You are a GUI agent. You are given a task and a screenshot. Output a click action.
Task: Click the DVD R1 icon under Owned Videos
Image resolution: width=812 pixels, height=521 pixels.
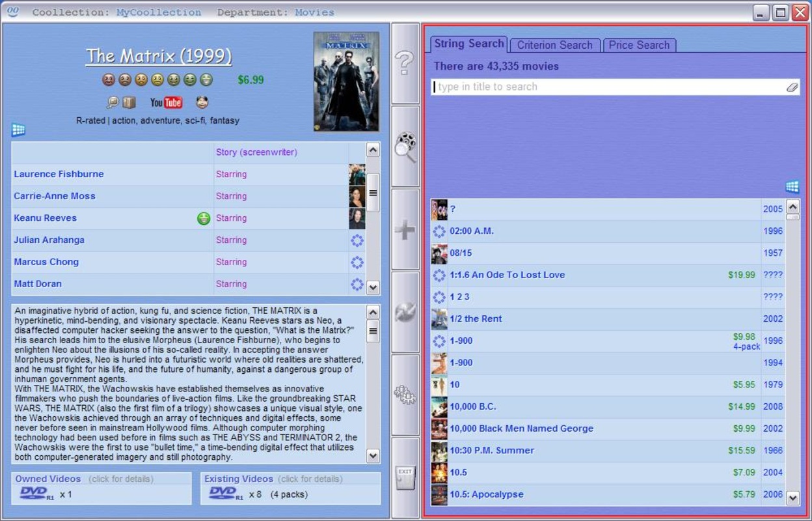(37, 493)
